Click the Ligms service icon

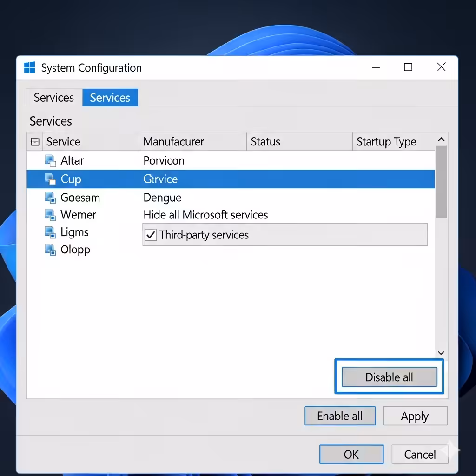pos(50,232)
